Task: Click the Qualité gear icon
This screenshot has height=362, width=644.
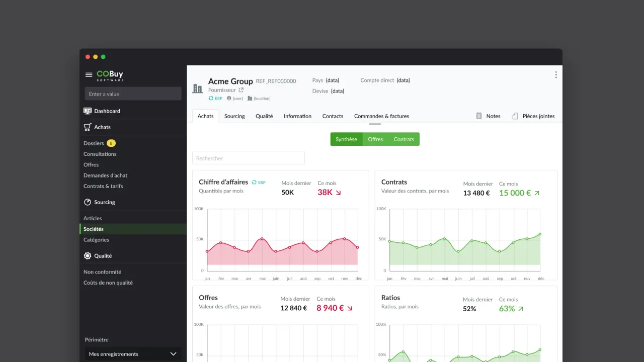Action: (88, 256)
